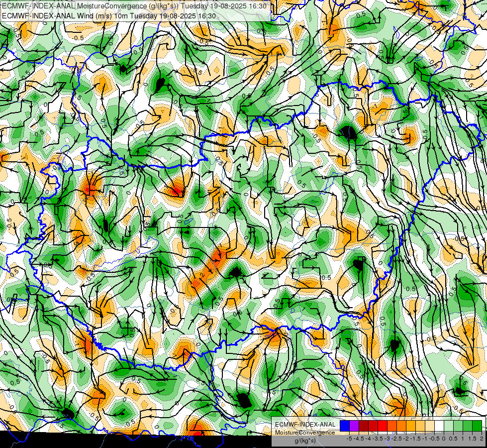This screenshot has height=448, width=487.
Task: Select the darkest green legend swatch
Action: [477, 426]
